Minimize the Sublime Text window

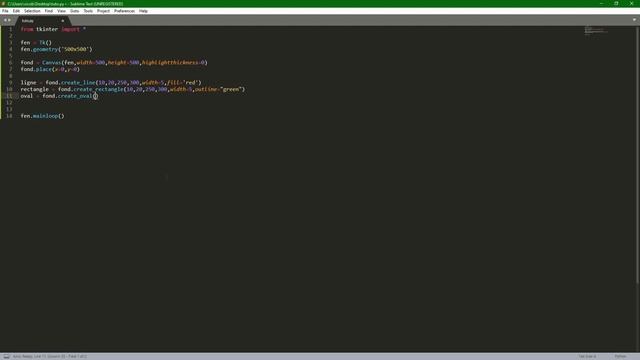pyautogui.click(x=601, y=3)
